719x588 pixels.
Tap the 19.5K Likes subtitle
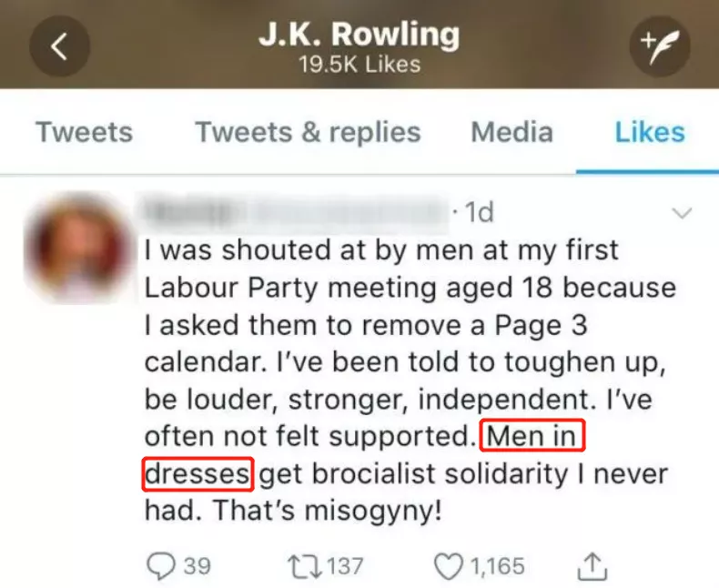tap(360, 64)
